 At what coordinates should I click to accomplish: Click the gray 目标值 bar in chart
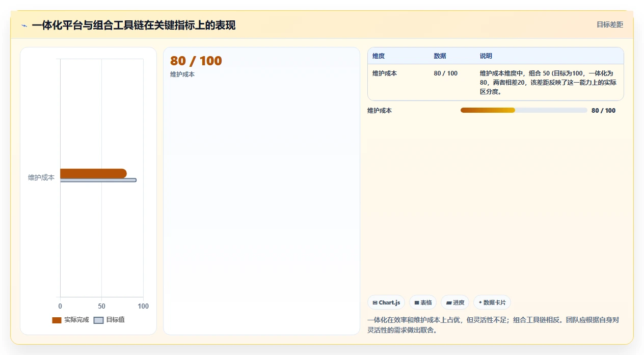(98, 180)
